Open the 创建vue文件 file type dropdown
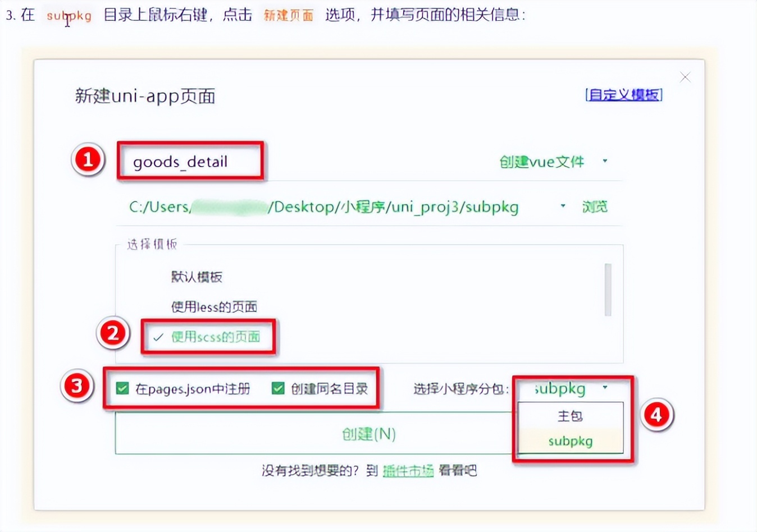Screen dimensions: 757x532 549,162
